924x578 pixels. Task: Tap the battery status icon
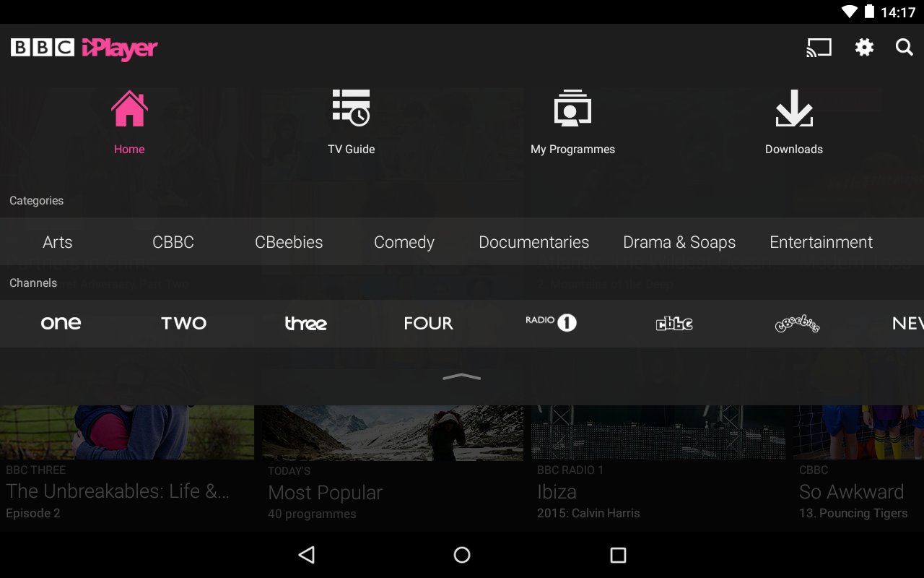[869, 12]
